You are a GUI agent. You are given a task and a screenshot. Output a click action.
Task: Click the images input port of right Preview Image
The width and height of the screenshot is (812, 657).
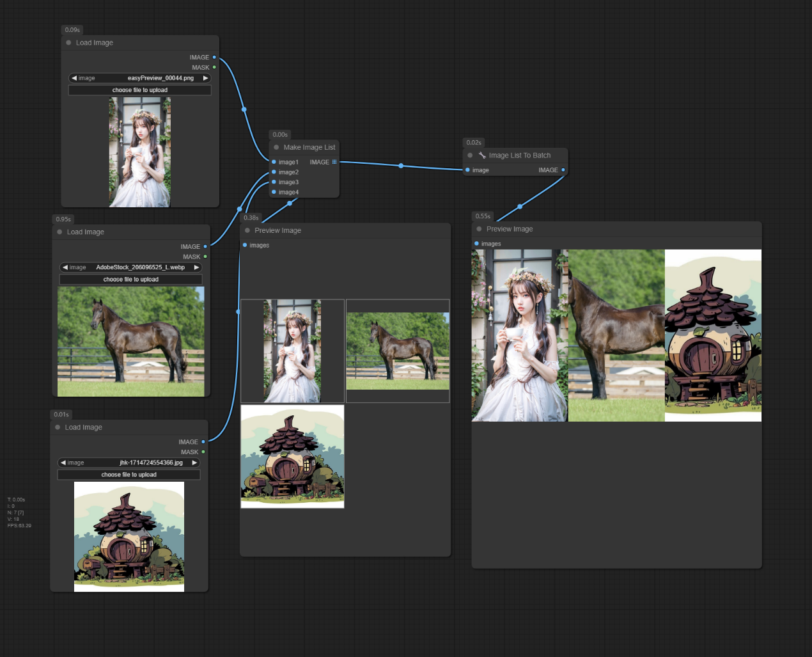coord(476,244)
